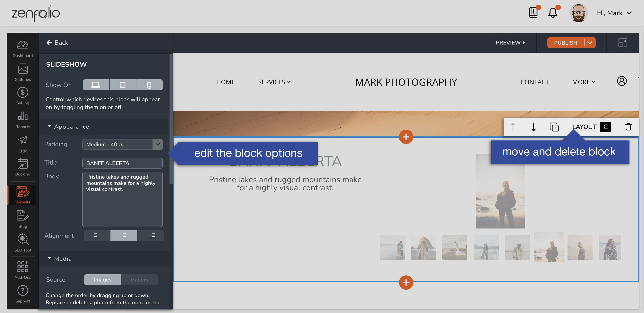The width and height of the screenshot is (644, 313).
Task: Select center text alignment option
Action: [x=124, y=235]
